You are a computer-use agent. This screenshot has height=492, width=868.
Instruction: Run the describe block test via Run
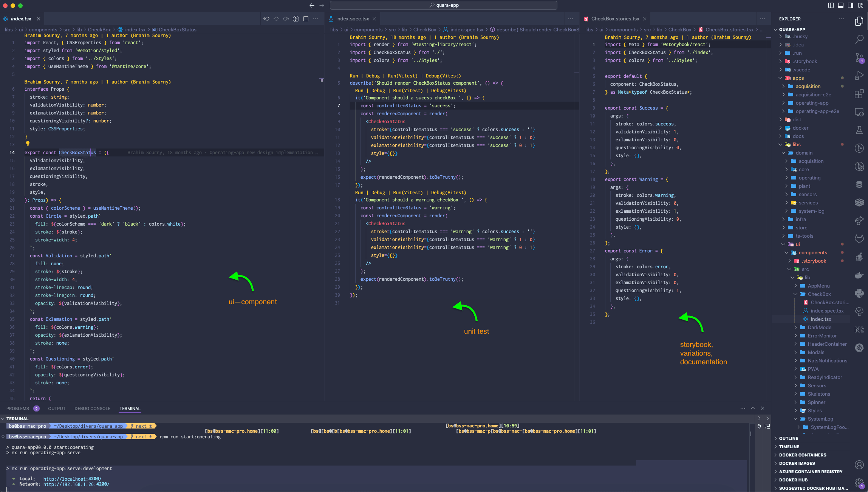pos(354,76)
